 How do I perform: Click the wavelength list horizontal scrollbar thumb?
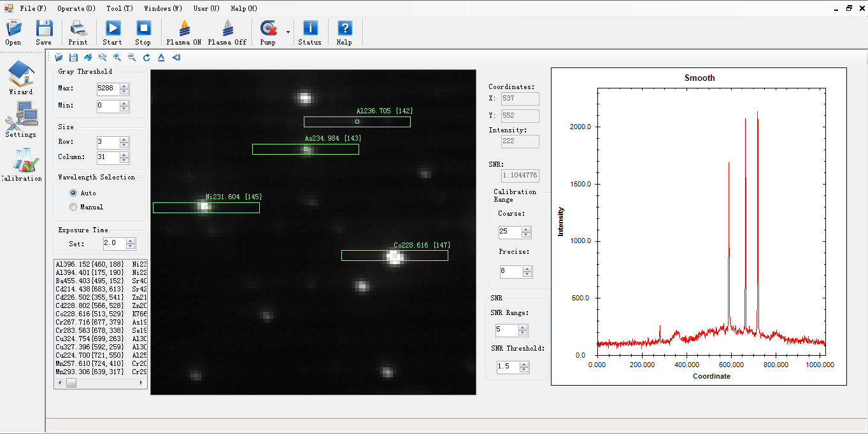pos(71,383)
